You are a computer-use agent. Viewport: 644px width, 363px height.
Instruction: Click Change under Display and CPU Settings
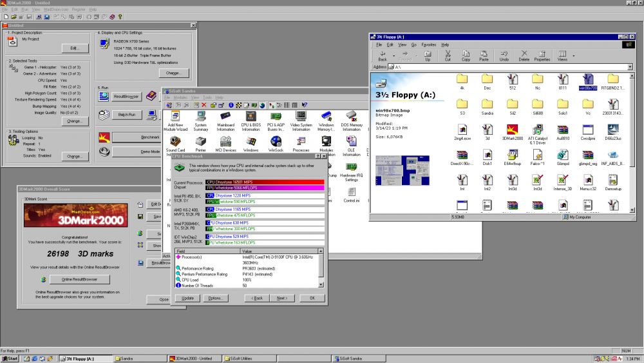point(174,73)
